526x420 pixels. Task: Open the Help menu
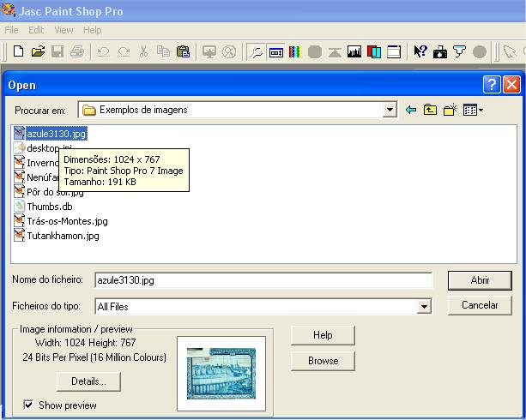click(x=92, y=30)
